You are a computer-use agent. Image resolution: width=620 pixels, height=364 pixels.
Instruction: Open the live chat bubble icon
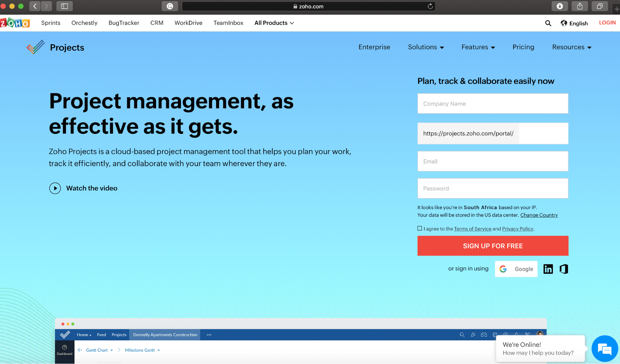pyautogui.click(x=604, y=349)
